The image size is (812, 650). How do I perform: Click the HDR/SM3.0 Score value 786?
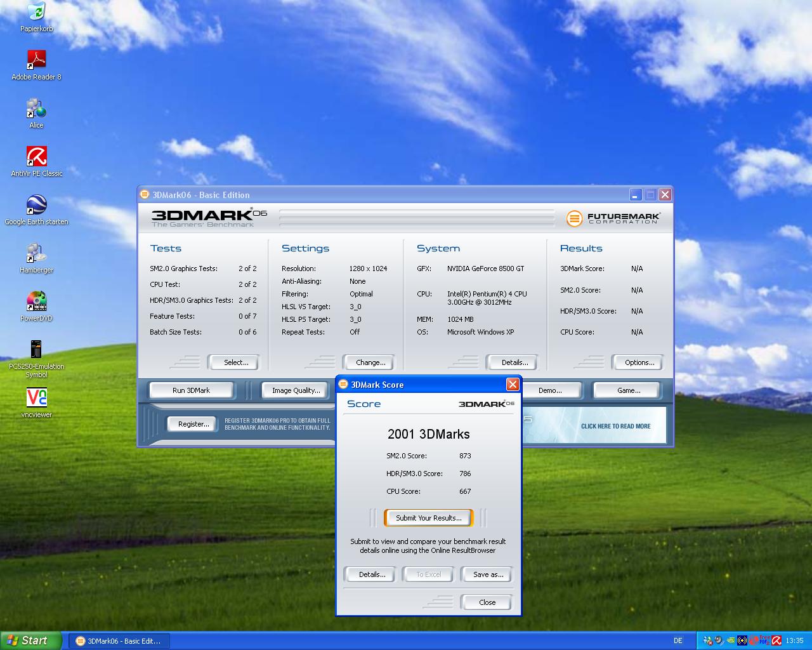(465, 474)
